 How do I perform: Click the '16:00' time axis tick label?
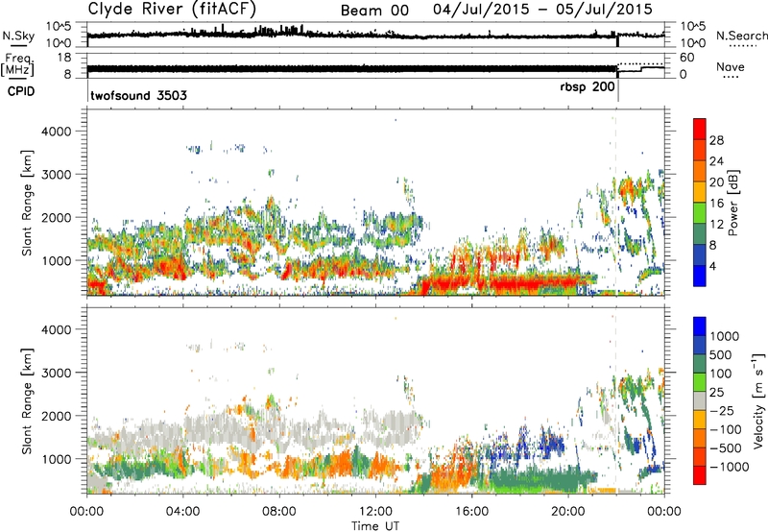(471, 512)
